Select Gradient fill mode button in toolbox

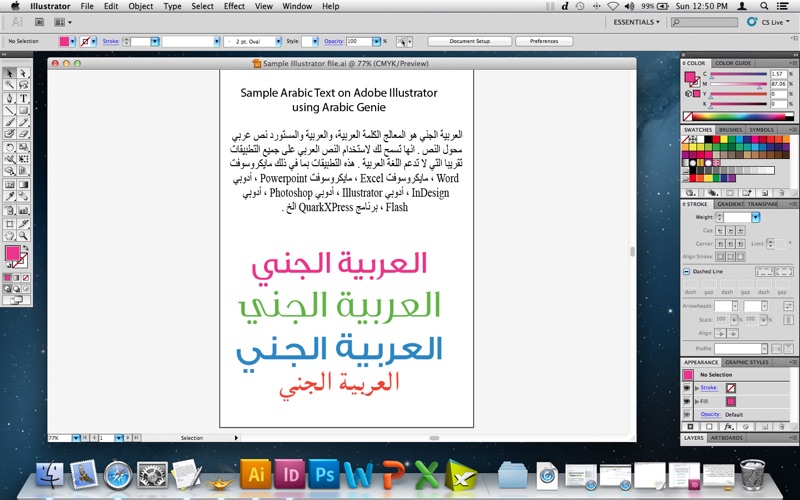pos(16,278)
